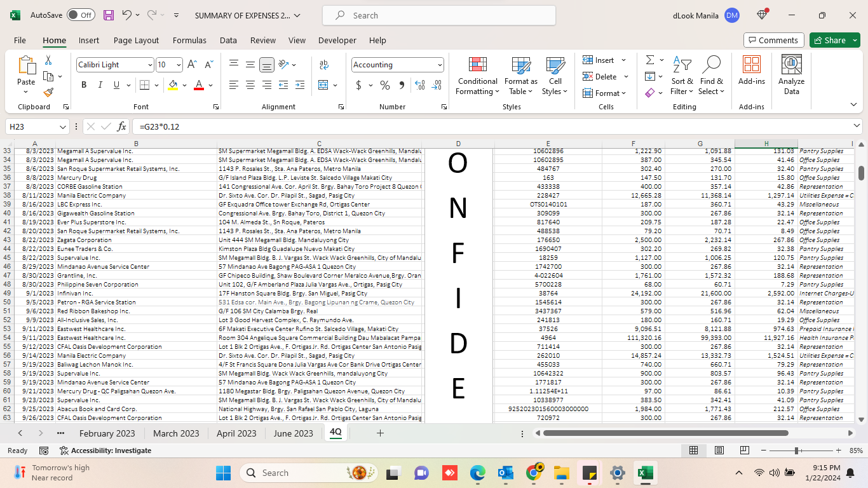Click the Search box in title bar
This screenshot has width=868, height=488.
coord(439,15)
